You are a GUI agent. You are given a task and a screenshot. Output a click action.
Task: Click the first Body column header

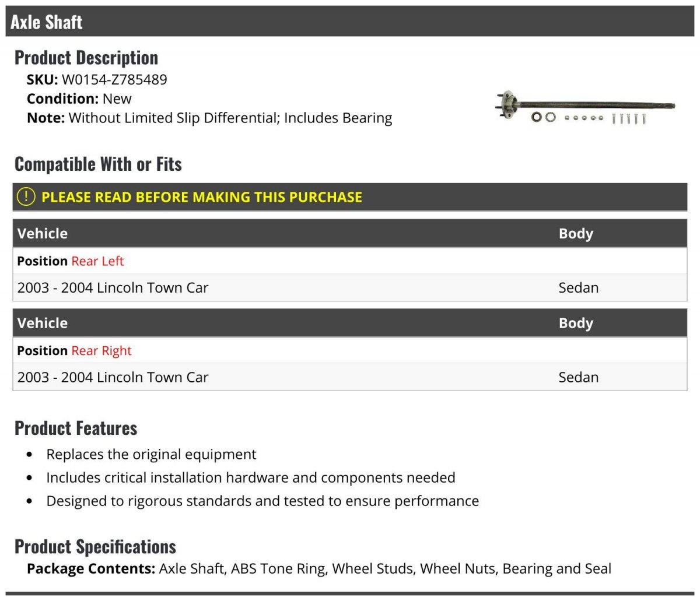576,233
